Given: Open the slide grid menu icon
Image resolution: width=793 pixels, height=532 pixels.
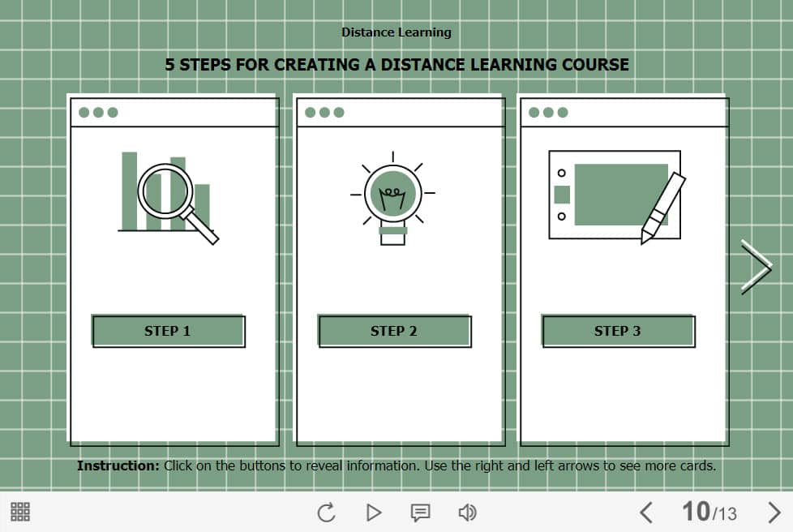Looking at the screenshot, I should pyautogui.click(x=20, y=512).
